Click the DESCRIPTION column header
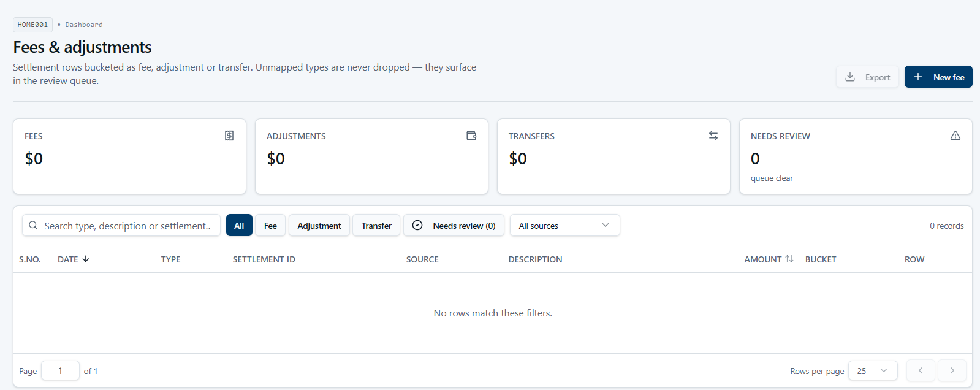 point(535,259)
